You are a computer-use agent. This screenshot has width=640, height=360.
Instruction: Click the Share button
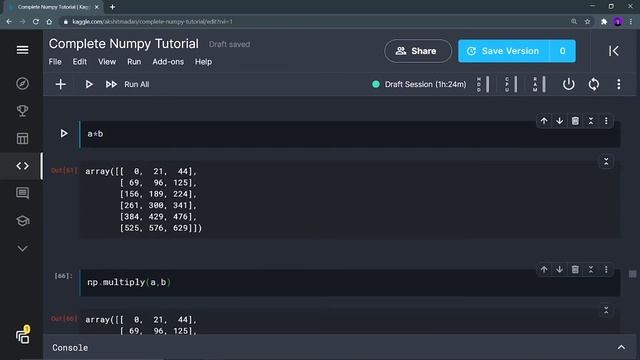coord(418,51)
